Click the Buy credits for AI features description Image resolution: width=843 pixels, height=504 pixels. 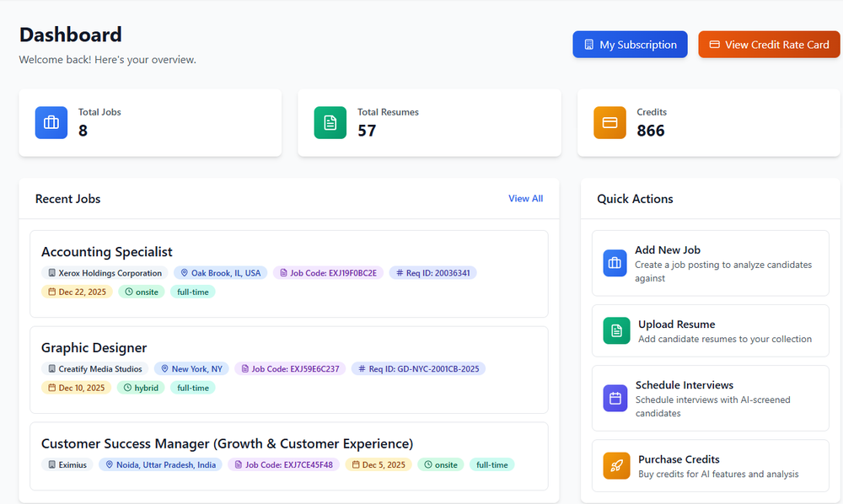tap(718, 474)
